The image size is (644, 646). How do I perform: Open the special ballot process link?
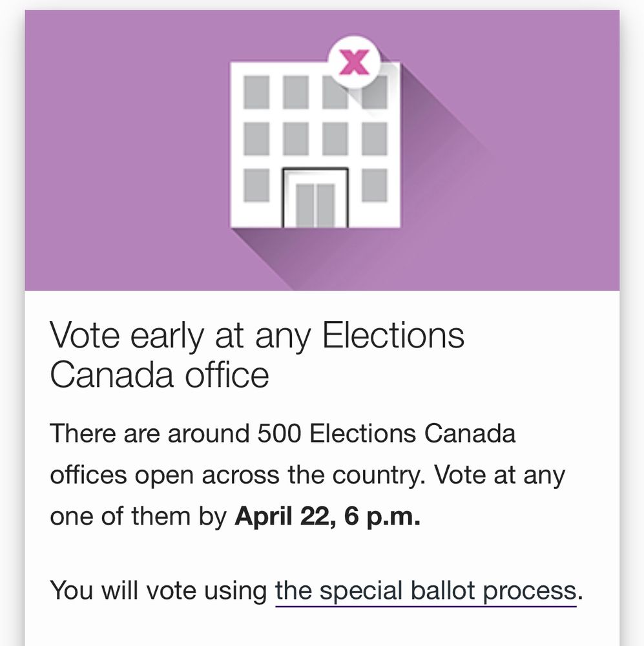tap(426, 591)
